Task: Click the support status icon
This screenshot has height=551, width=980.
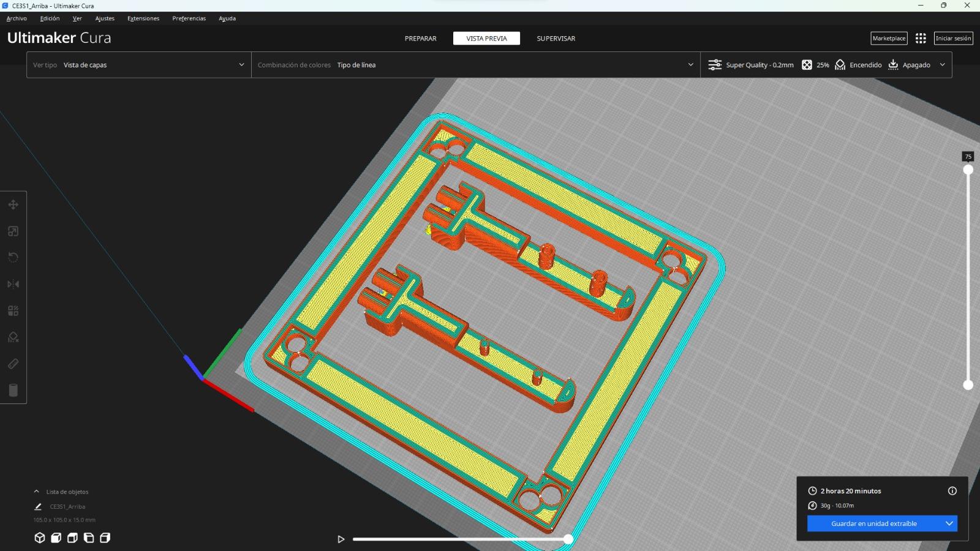Action: (840, 65)
